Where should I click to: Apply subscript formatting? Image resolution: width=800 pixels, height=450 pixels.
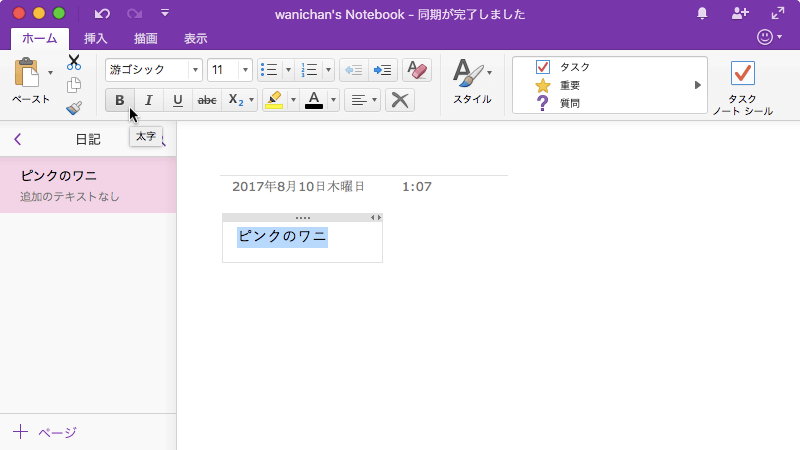click(235, 100)
